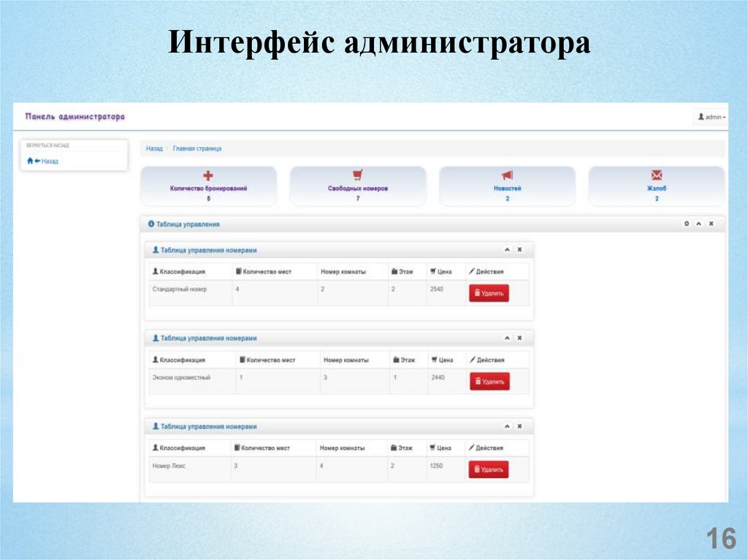Image resolution: width=748 pixels, height=560 pixels.
Task: Close the Стандартный номер table panel
Action: click(x=519, y=250)
